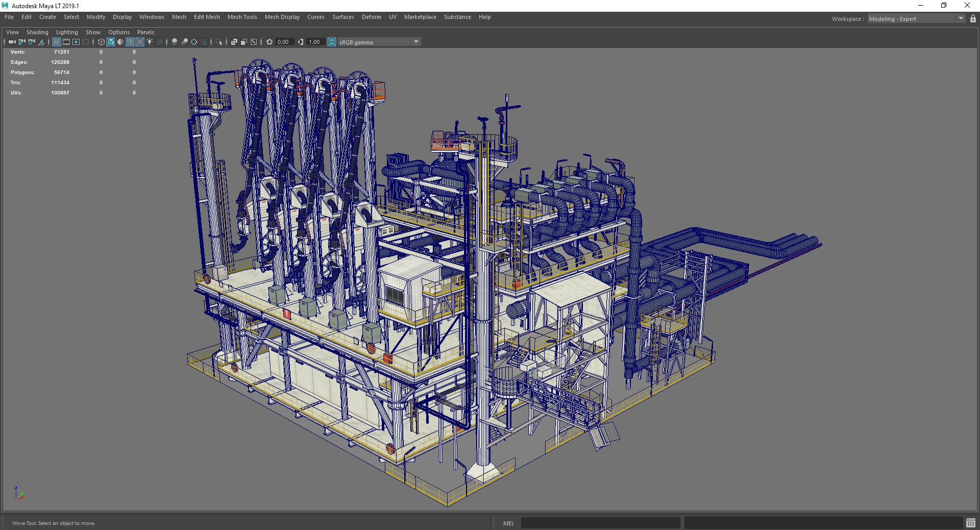Open the panel Lighting menu
The width and height of the screenshot is (980, 530).
[x=67, y=32]
